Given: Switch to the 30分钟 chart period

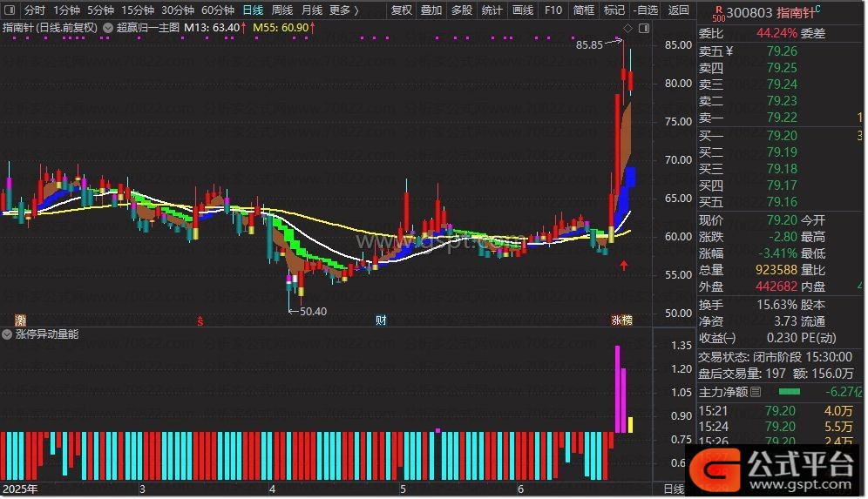Looking at the screenshot, I should click(x=177, y=10).
